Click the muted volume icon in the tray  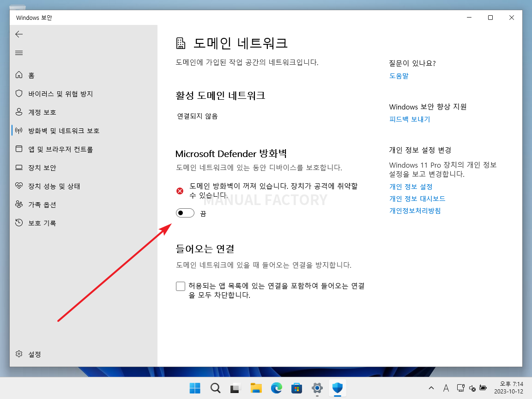click(472, 388)
